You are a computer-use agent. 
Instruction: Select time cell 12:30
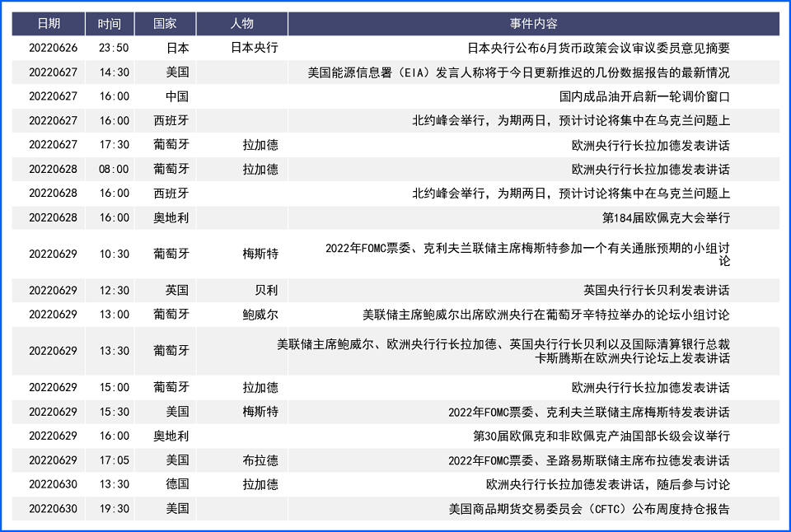[114, 291]
